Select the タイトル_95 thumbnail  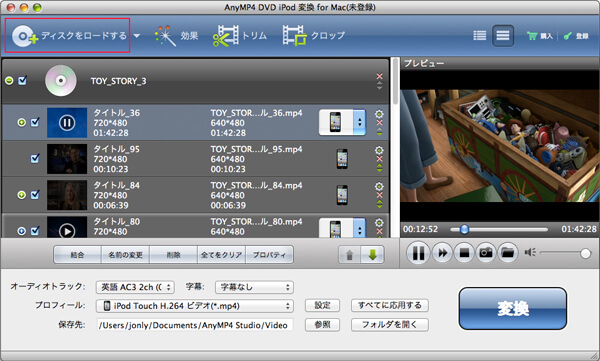click(67, 159)
